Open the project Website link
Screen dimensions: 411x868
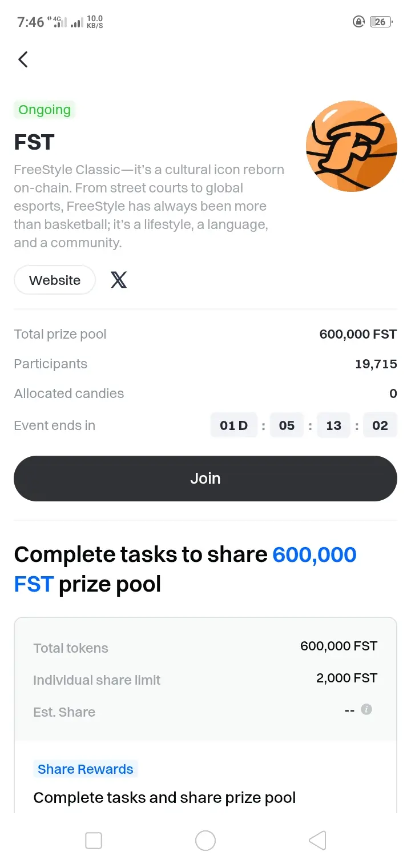(55, 280)
